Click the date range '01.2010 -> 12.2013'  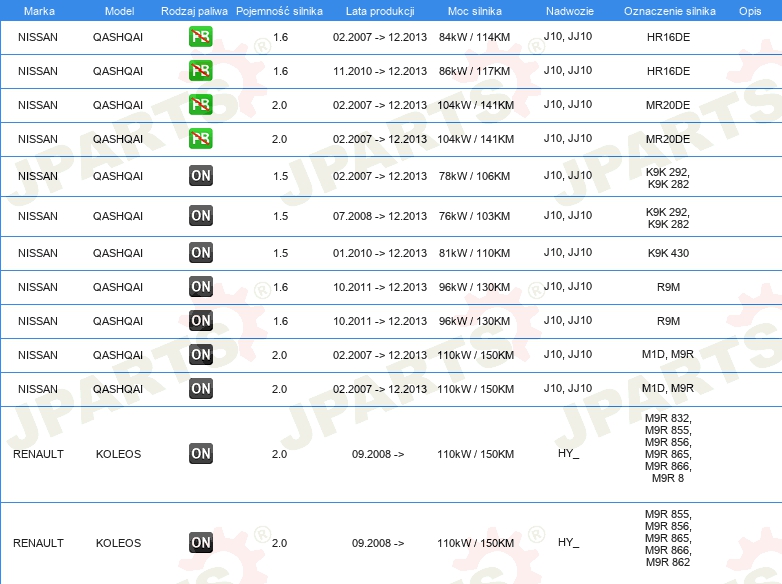point(380,253)
